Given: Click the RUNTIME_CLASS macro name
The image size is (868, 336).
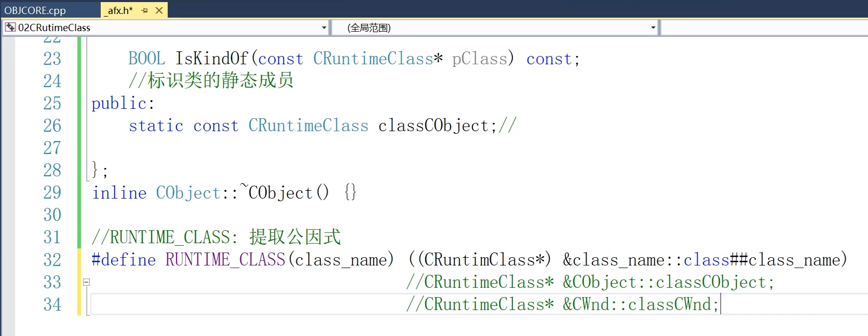Looking at the screenshot, I should (x=226, y=260).
